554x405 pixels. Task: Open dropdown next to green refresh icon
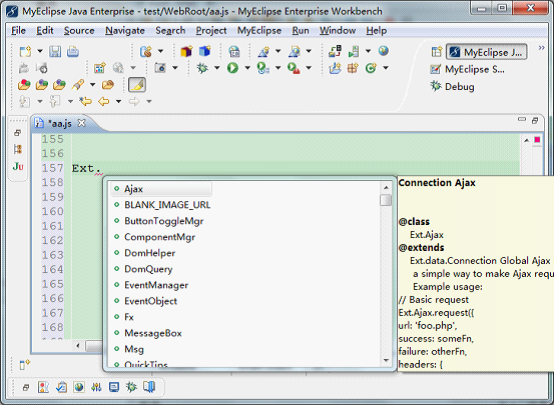pos(385,68)
